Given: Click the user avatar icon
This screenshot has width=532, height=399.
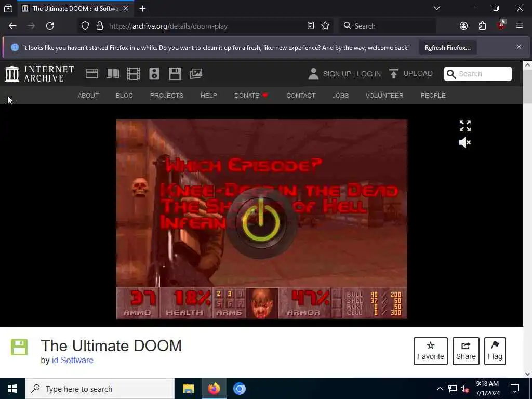Looking at the screenshot, I should coord(313,74).
